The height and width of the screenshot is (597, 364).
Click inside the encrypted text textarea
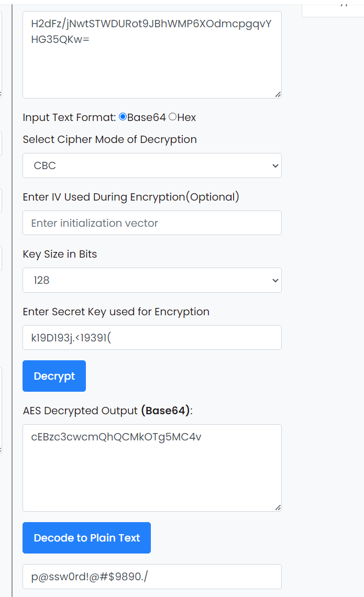152,63
